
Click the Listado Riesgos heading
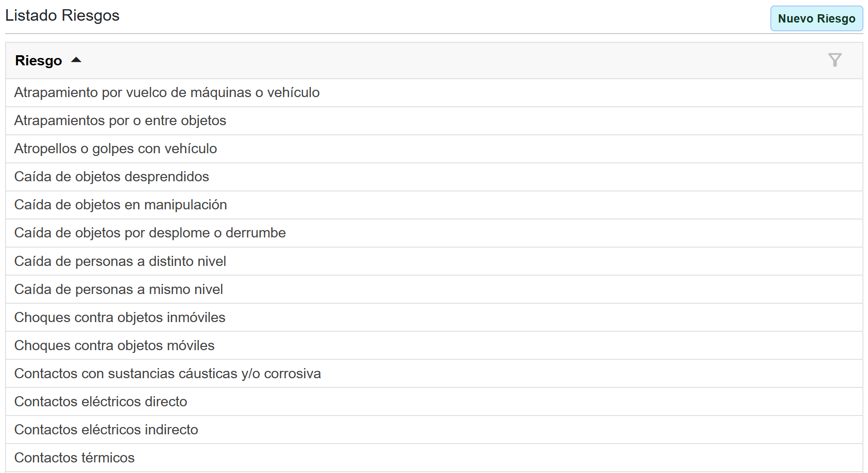point(62,16)
